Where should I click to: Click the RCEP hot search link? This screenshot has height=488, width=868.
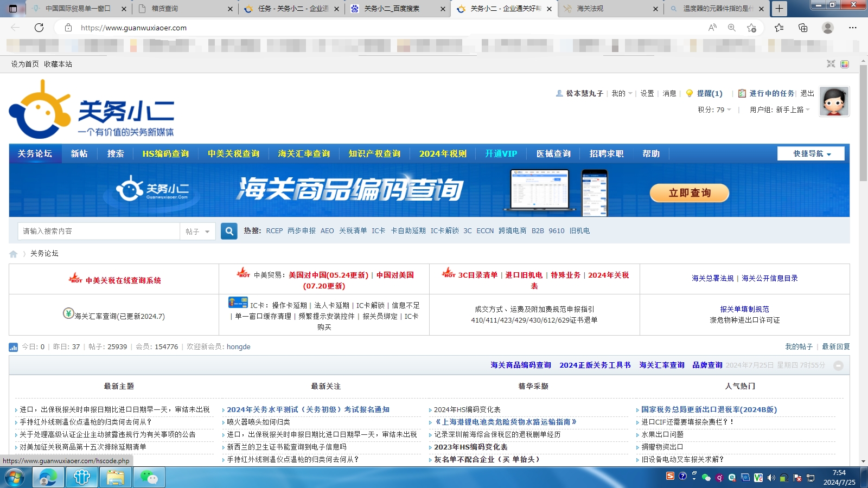click(274, 231)
